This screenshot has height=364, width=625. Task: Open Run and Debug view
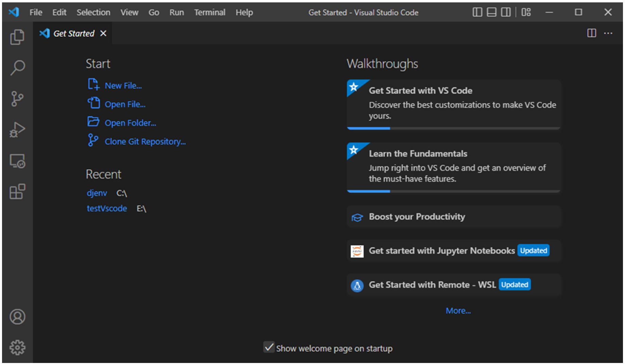pyautogui.click(x=17, y=130)
